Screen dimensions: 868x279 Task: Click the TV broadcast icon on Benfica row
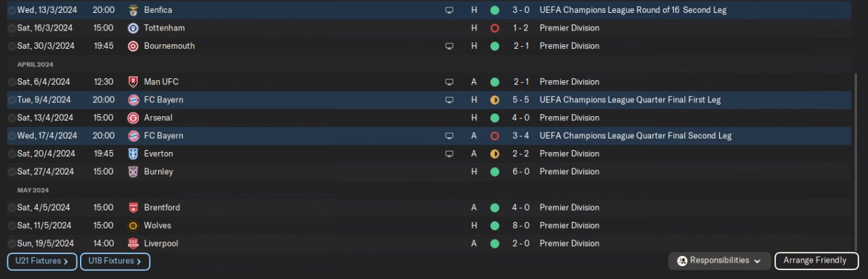click(449, 10)
